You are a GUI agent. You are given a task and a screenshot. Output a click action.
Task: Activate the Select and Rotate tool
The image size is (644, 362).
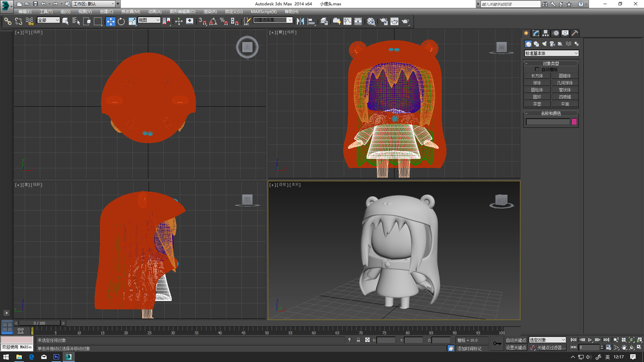click(x=121, y=21)
